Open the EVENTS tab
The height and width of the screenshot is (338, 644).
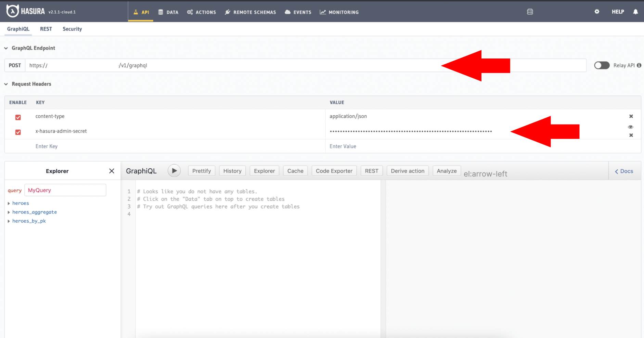click(298, 12)
